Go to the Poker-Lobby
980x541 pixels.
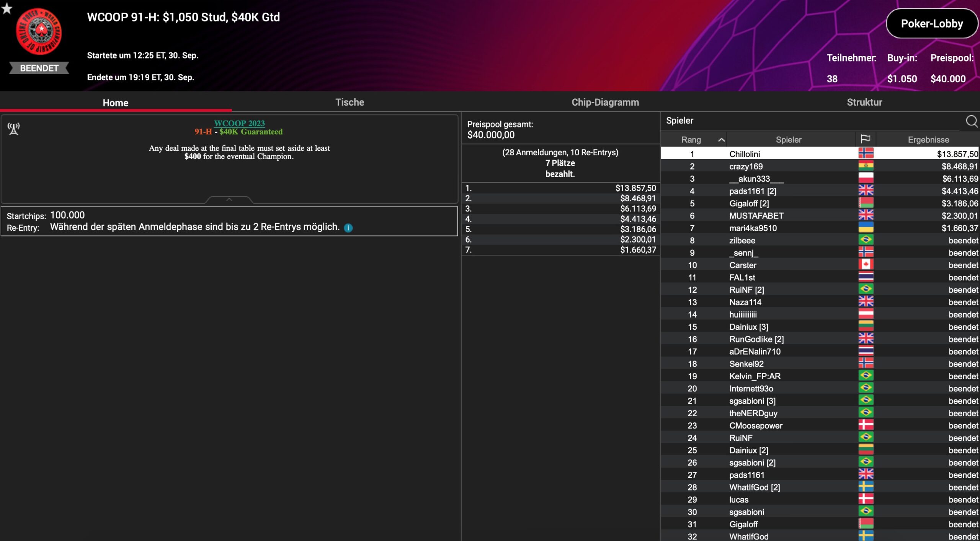click(932, 24)
